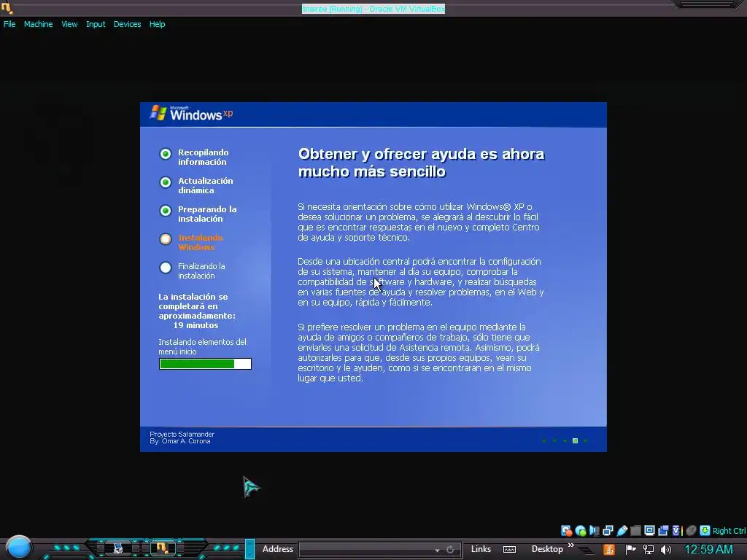Open the Start menu orb

click(19, 547)
